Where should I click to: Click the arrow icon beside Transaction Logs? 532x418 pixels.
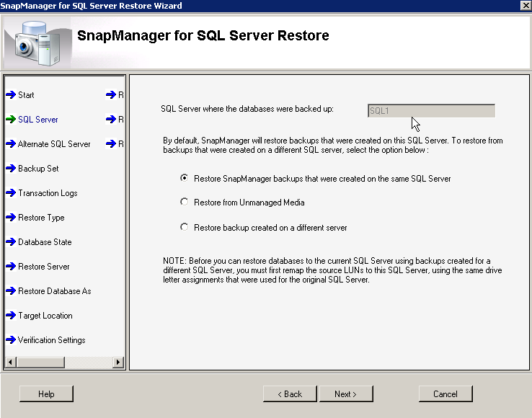tap(10, 193)
